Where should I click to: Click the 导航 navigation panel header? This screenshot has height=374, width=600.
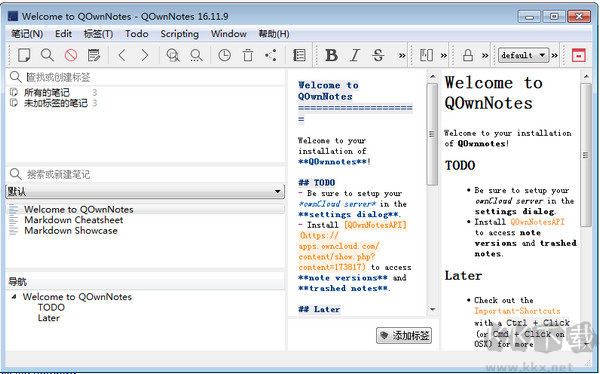pyautogui.click(x=145, y=282)
